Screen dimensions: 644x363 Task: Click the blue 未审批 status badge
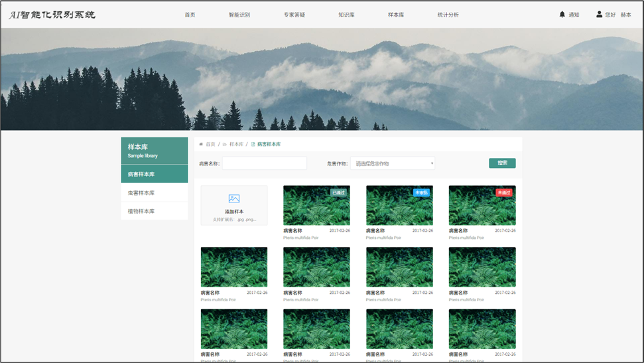[x=421, y=192]
